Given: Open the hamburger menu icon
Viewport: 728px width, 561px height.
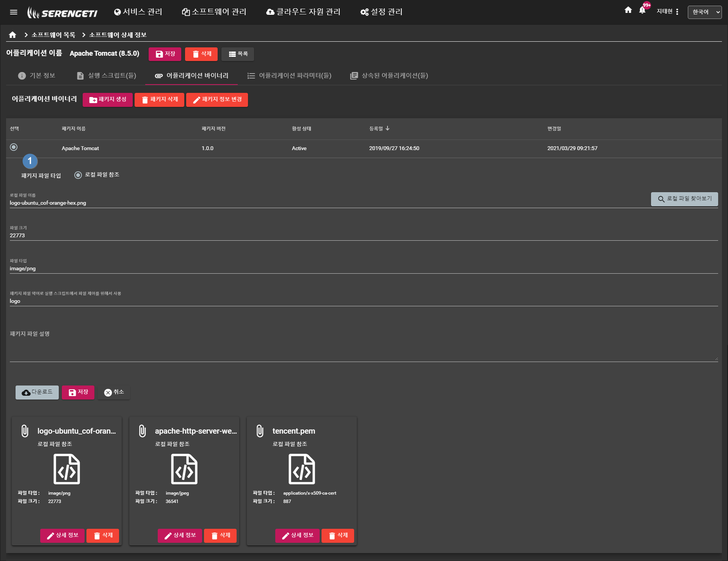Looking at the screenshot, I should (x=14, y=12).
